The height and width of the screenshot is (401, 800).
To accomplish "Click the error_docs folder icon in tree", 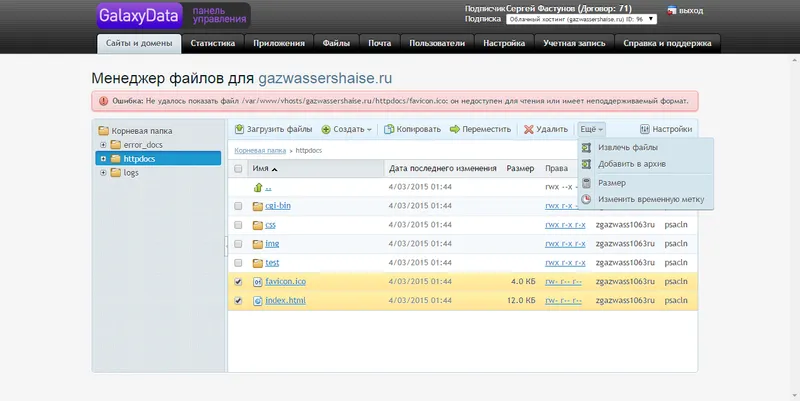I will pyautogui.click(x=116, y=145).
